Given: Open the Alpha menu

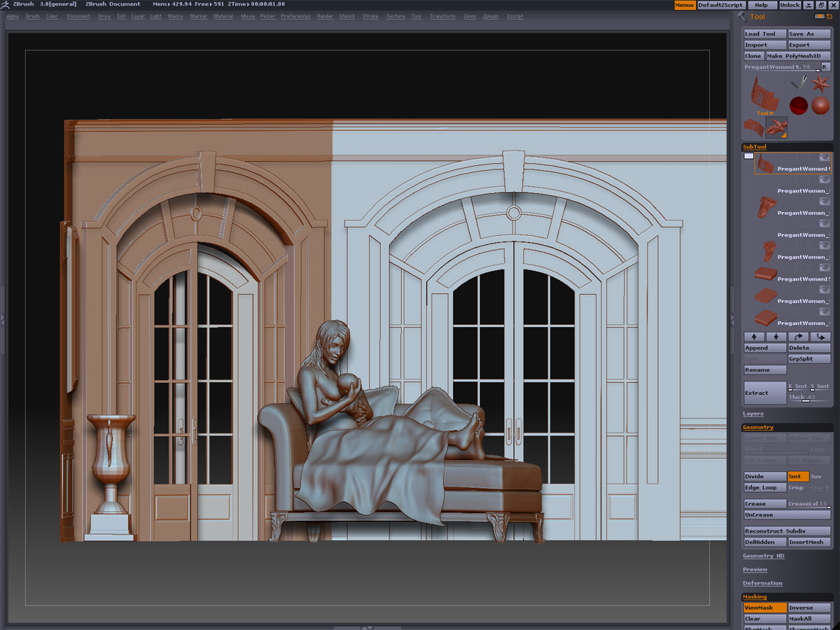Looking at the screenshot, I should pos(13,16).
